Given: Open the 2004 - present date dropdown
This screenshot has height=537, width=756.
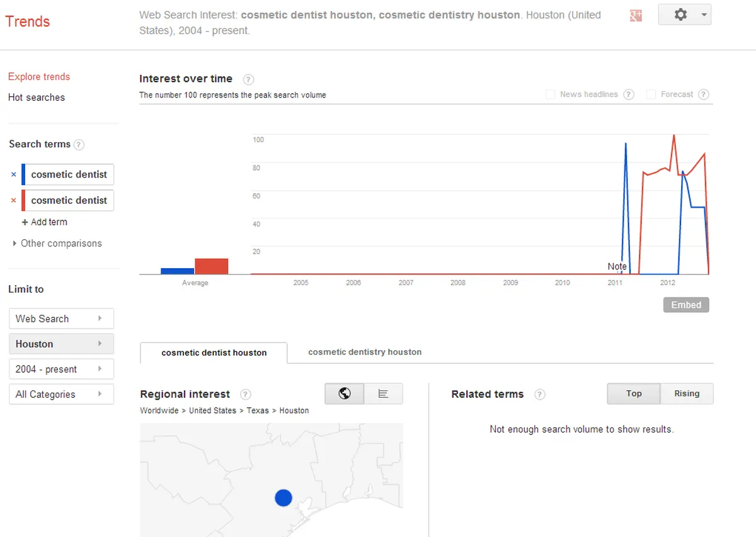Looking at the screenshot, I should [x=61, y=369].
